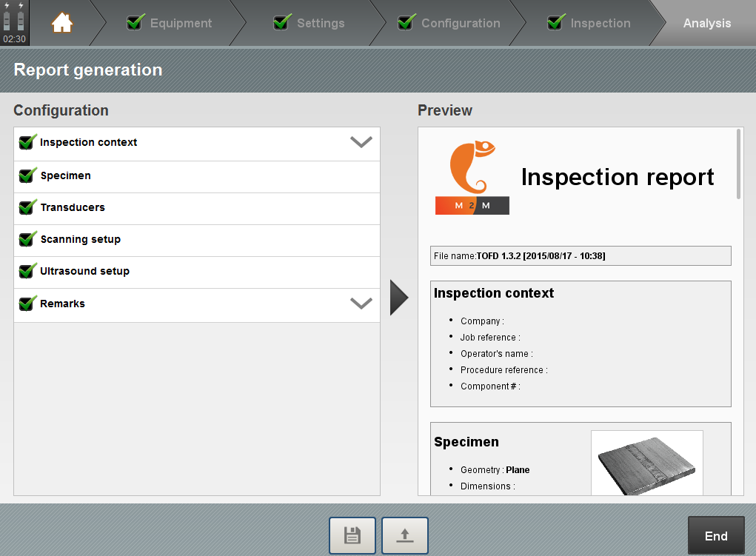Toggle the Scanning setup checkbox
This screenshot has height=556, width=756.
point(28,239)
